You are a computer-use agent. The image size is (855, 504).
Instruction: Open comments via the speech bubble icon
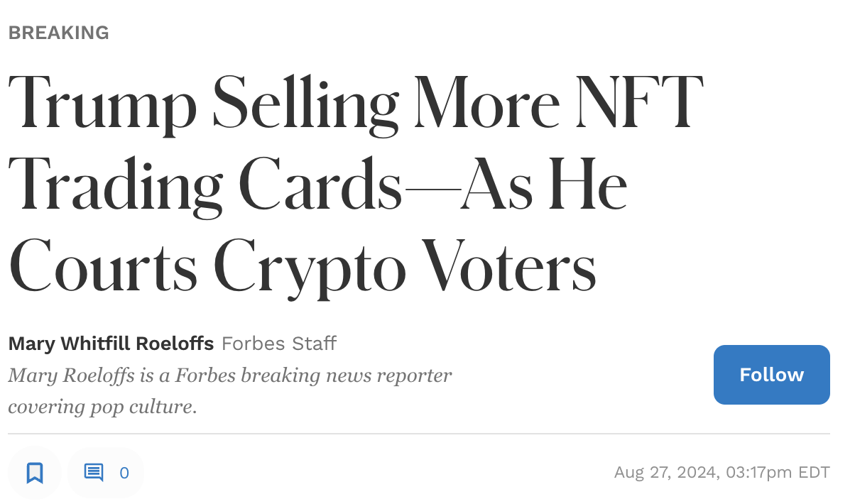[94, 472]
